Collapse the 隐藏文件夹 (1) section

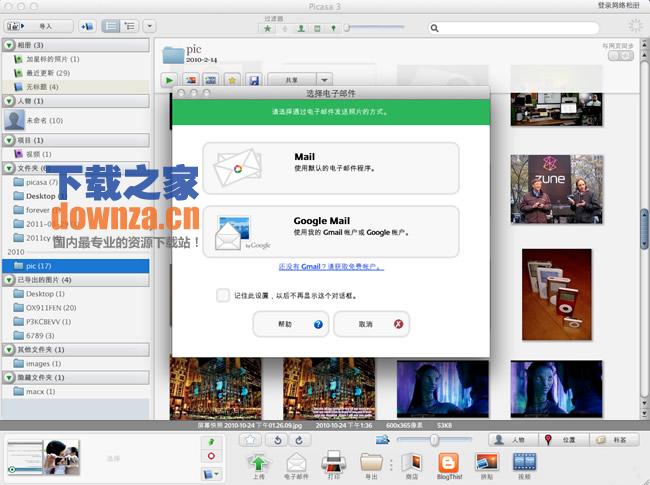coord(9,378)
